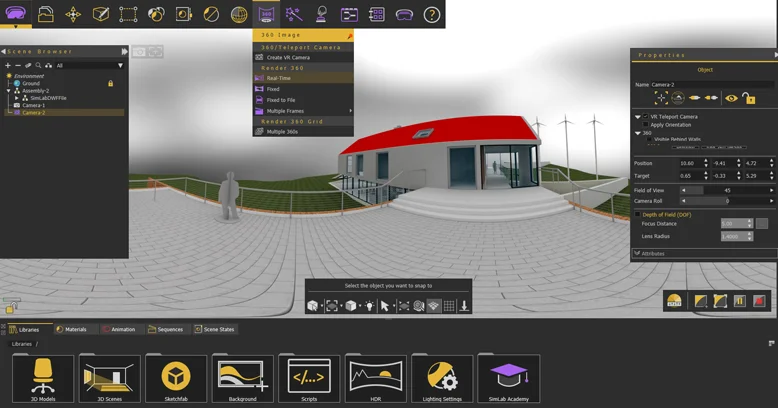Viewport: 778px width, 408px height.
Task: Open the globe environment icon
Action: 239,14
